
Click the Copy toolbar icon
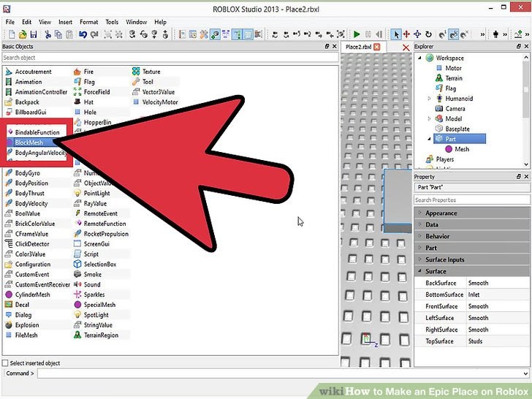point(58,34)
